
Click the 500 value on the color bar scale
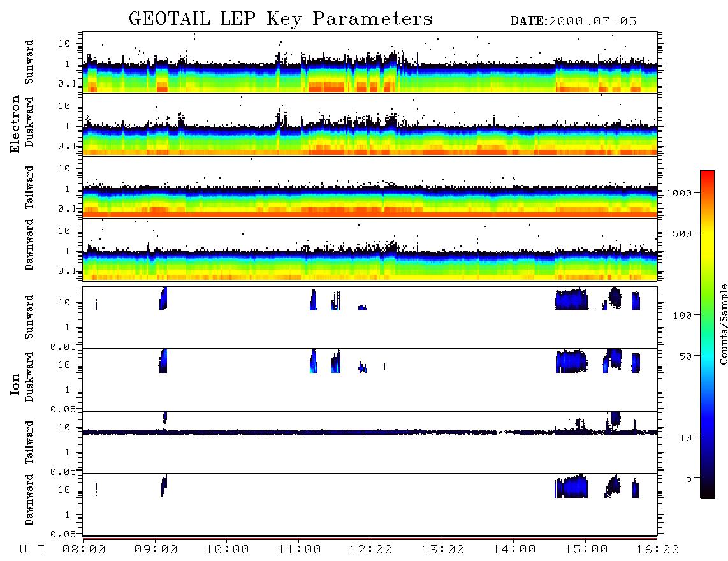(x=683, y=233)
